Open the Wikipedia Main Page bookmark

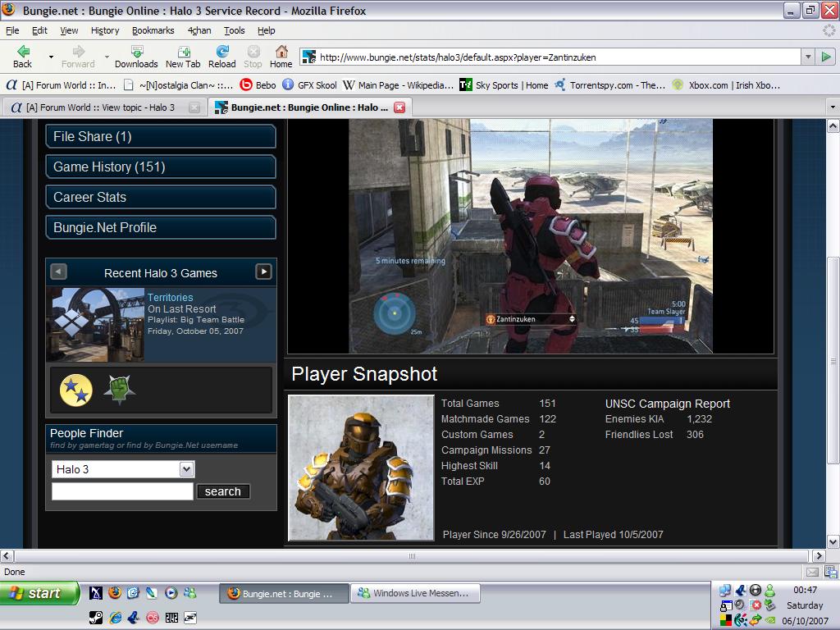[398, 85]
